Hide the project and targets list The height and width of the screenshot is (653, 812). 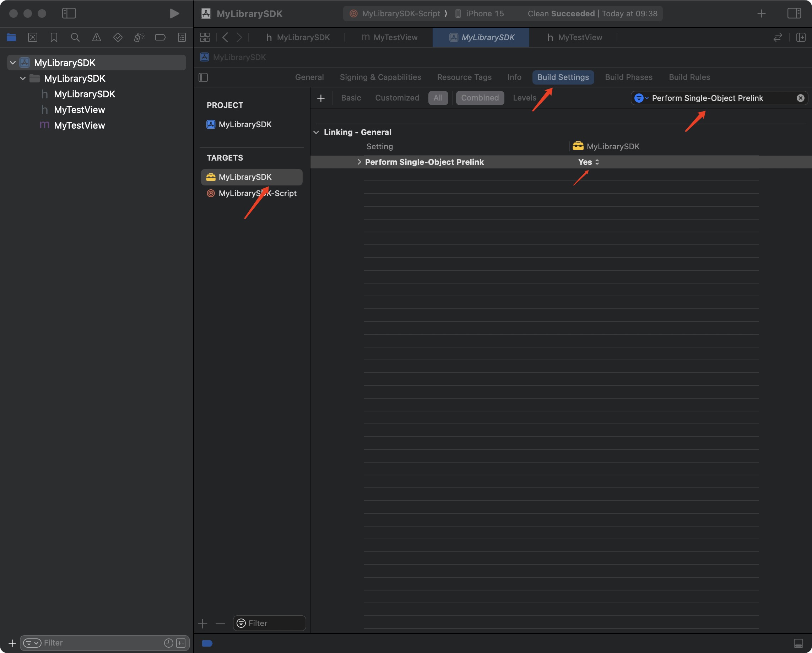pos(204,77)
